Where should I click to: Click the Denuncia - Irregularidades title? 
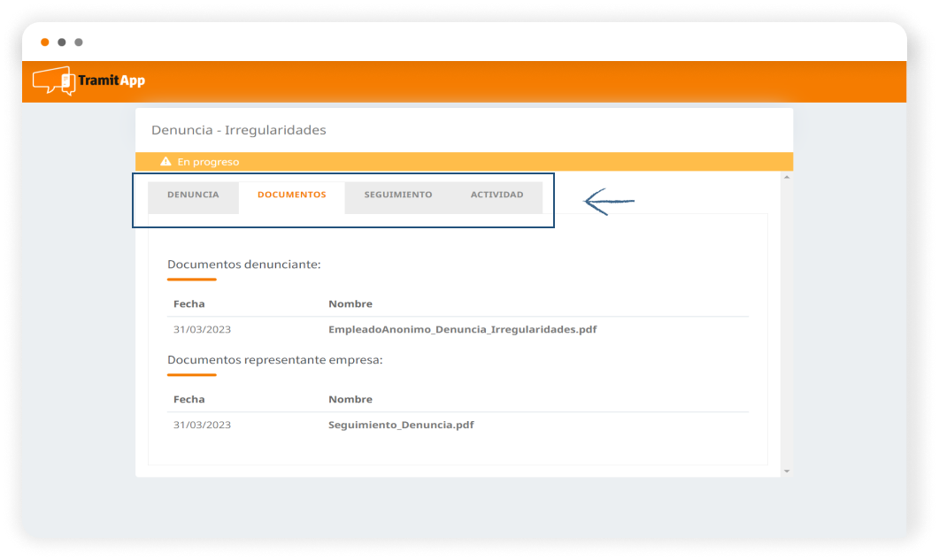[239, 130]
